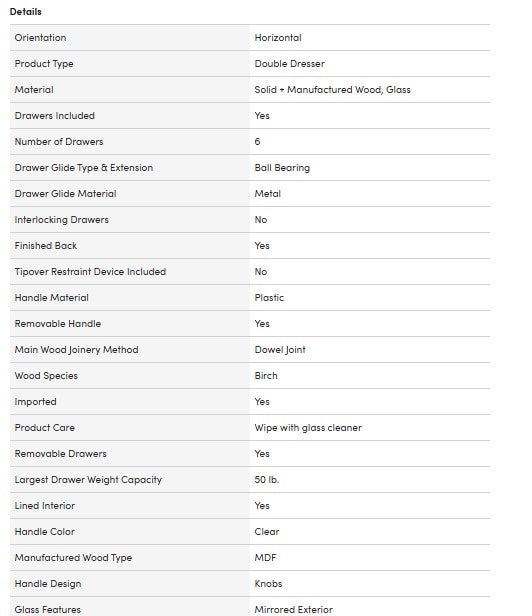The height and width of the screenshot is (616, 532).
Task: Select the Birch wood species value
Action: tap(266, 376)
